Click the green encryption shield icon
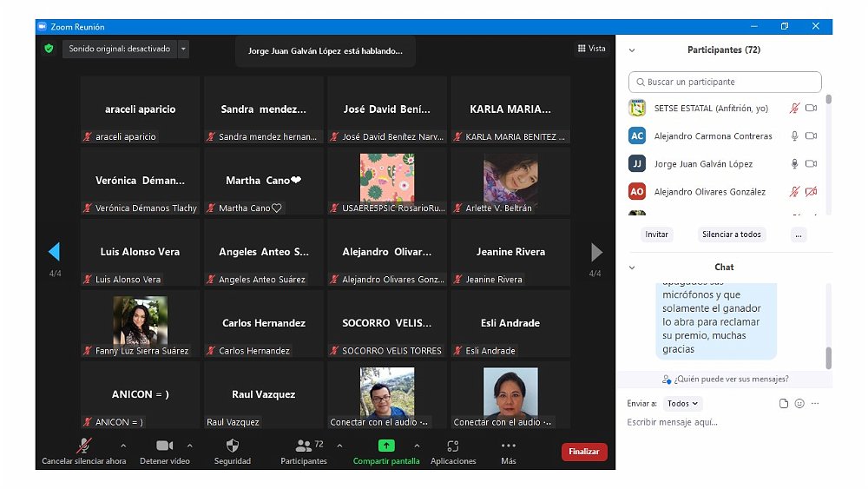868x489 pixels. [49, 49]
